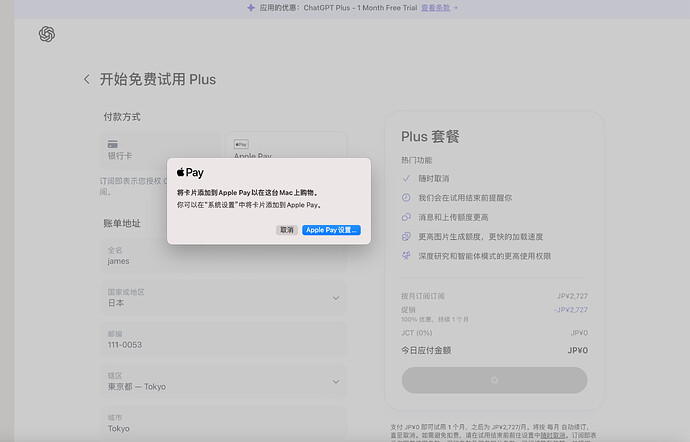The width and height of the screenshot is (690, 442).
Task: Click the 城市 field containing Tokyo
Action: (224, 424)
